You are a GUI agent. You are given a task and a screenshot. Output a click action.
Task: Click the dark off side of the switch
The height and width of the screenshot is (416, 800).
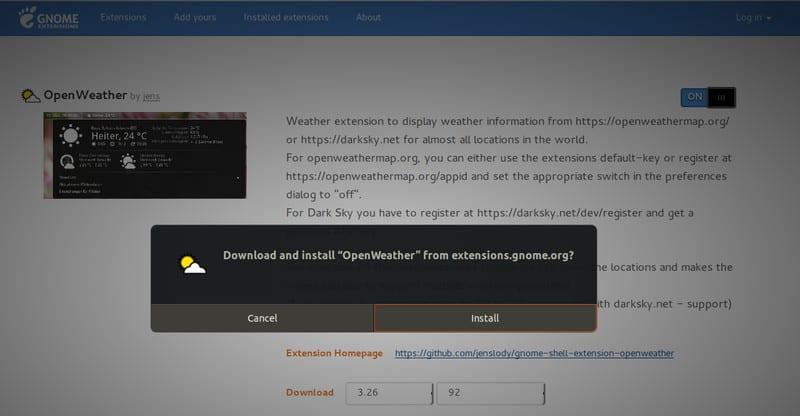coord(721,97)
